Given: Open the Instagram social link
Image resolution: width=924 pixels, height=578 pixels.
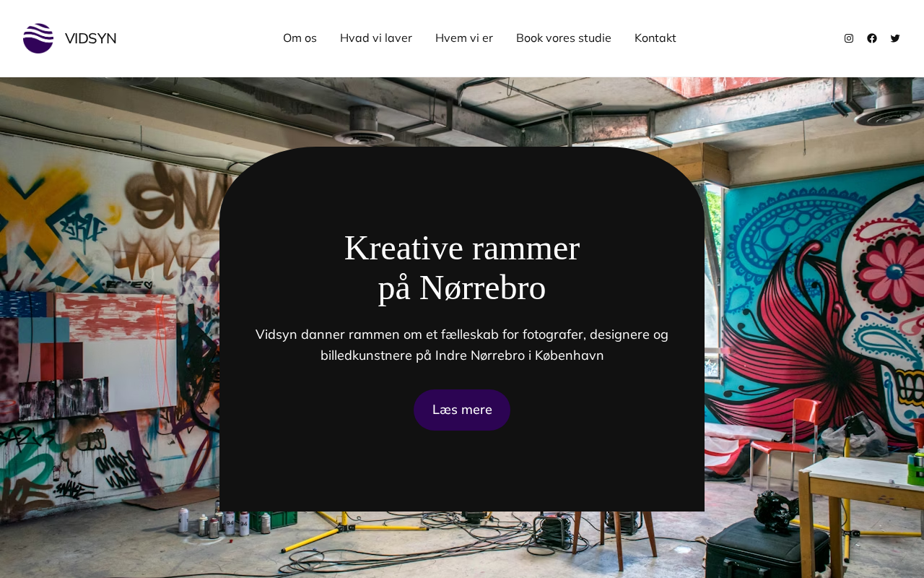Looking at the screenshot, I should (x=849, y=38).
